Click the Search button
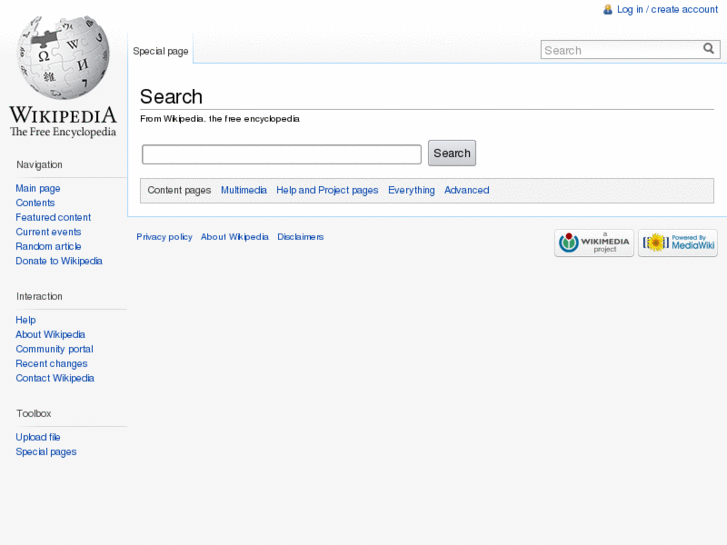 coord(452,153)
